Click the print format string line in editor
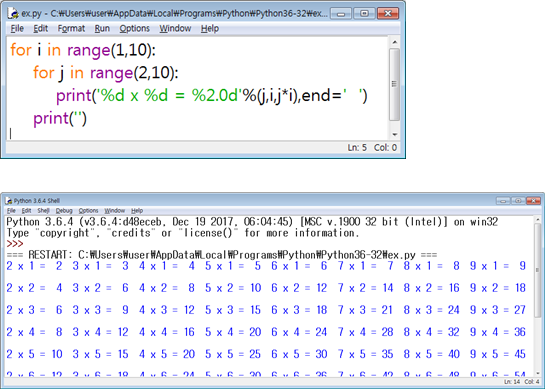Image resolution: width=545 pixels, height=389 pixels. coord(212,95)
